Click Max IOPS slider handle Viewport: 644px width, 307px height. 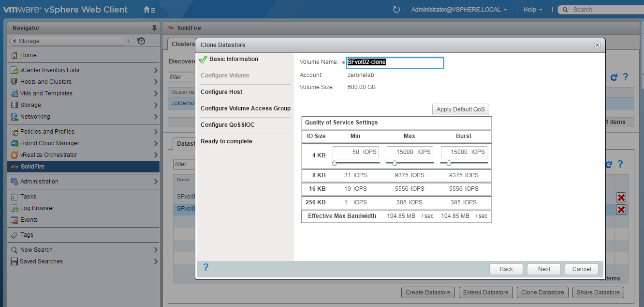point(395,163)
